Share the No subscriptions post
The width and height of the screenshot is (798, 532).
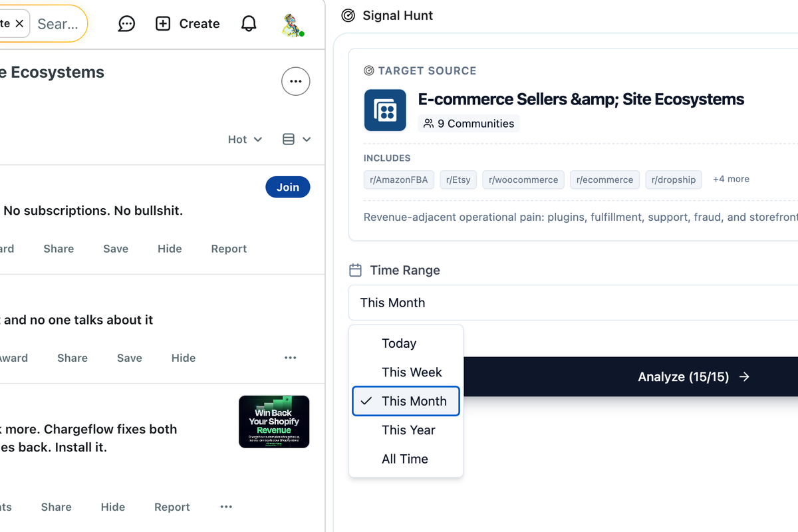click(59, 249)
